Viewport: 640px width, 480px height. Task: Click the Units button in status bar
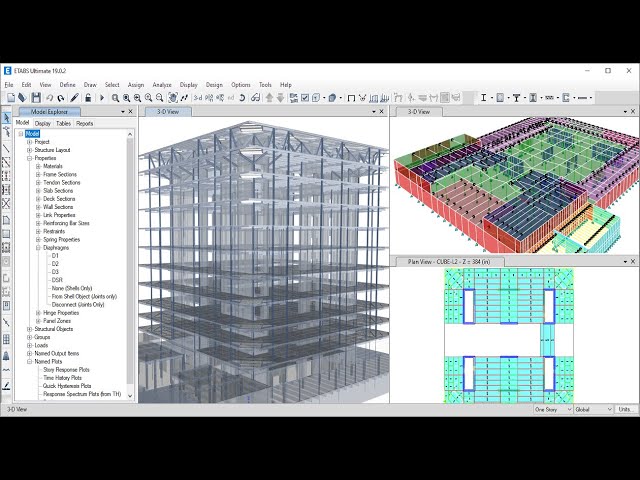pos(625,409)
